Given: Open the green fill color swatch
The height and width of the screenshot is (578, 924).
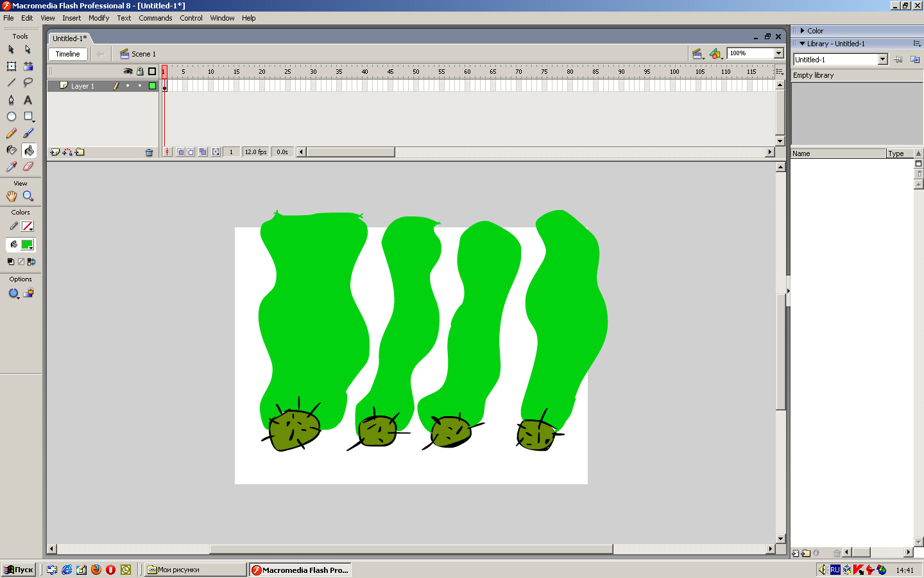Looking at the screenshot, I should click(27, 245).
